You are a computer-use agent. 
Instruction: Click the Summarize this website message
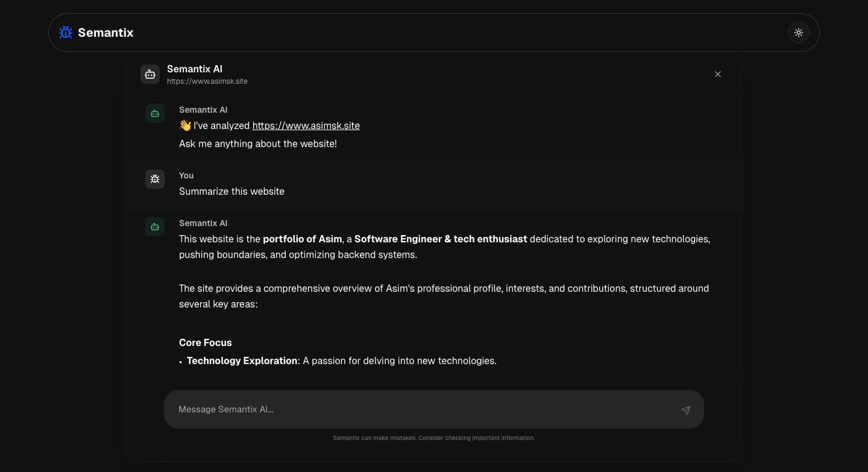pos(231,191)
